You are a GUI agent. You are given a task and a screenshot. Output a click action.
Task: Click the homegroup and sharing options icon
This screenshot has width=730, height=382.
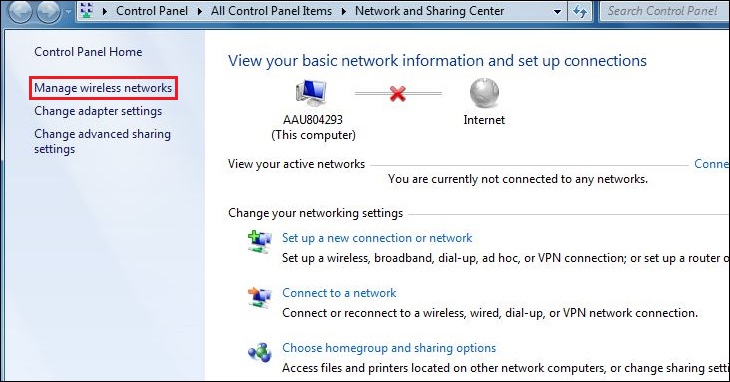[259, 352]
